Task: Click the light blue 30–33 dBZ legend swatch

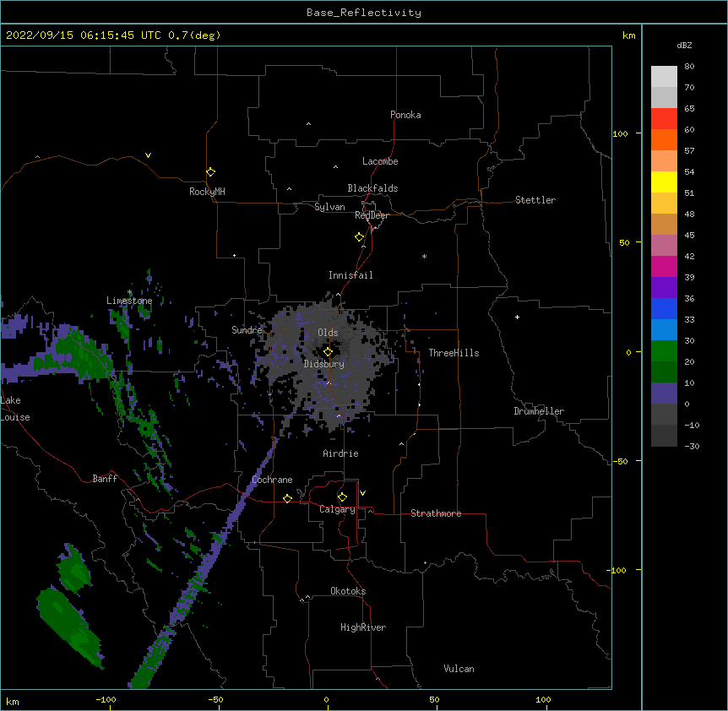Action: tap(664, 330)
